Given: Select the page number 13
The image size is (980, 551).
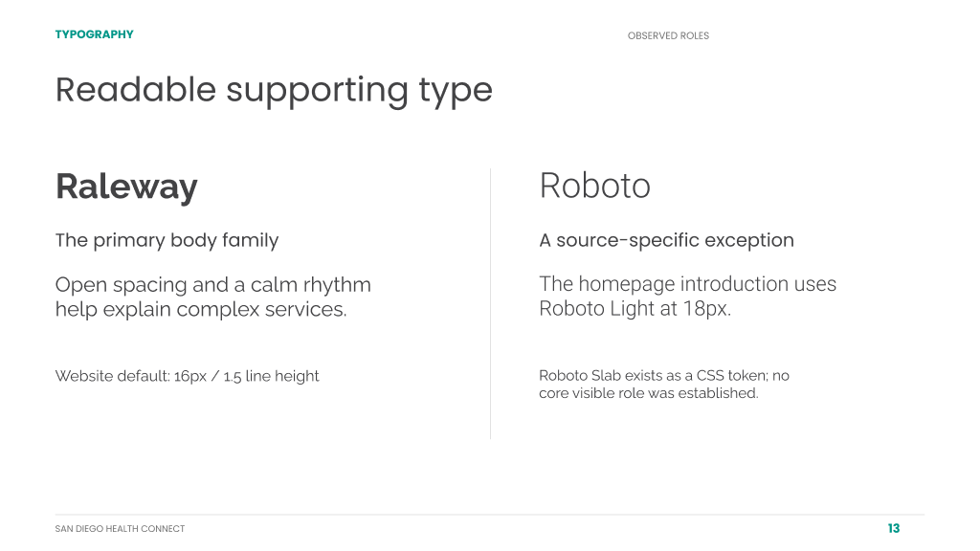Looking at the screenshot, I should [894, 528].
